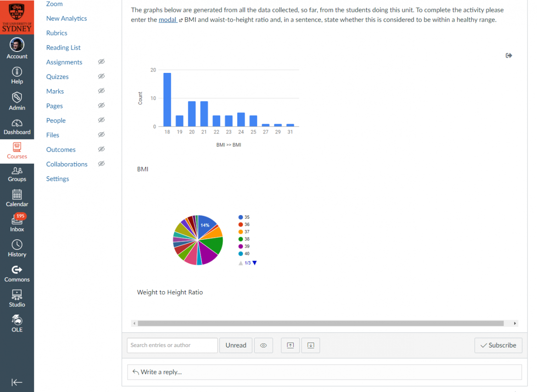Open the Dashboard from global navigation

point(17,127)
